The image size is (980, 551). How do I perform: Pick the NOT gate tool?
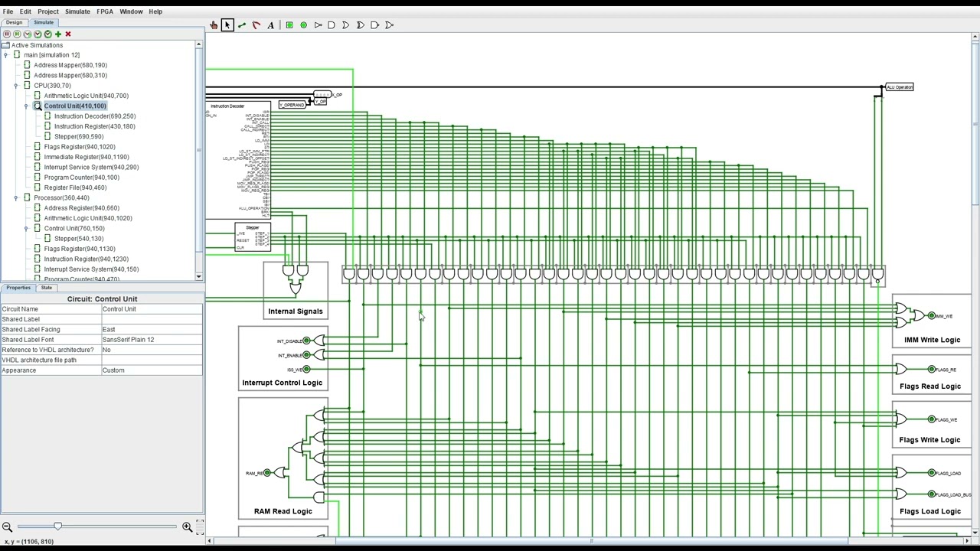pyautogui.click(x=318, y=25)
